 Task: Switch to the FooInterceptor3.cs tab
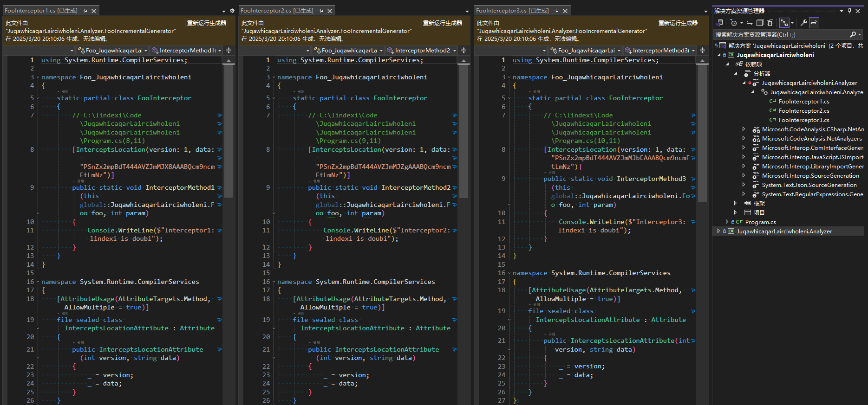point(512,11)
